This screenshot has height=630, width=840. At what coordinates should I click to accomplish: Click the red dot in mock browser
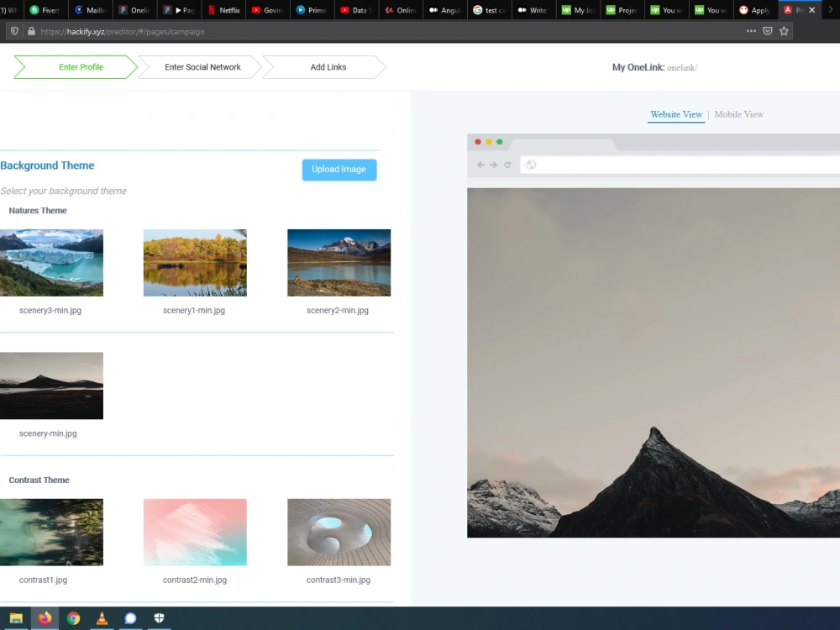pos(478,142)
